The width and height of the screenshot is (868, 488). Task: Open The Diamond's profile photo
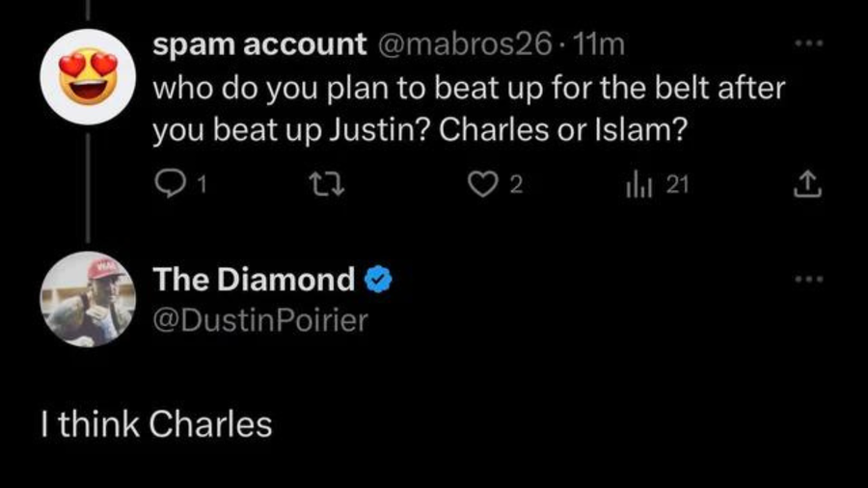point(87,300)
